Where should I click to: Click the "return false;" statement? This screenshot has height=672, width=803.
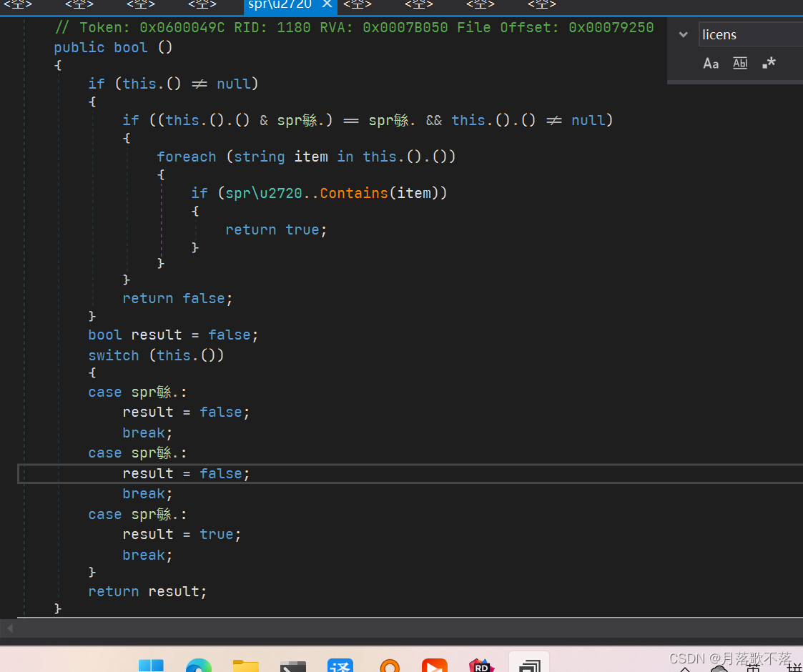(177, 298)
